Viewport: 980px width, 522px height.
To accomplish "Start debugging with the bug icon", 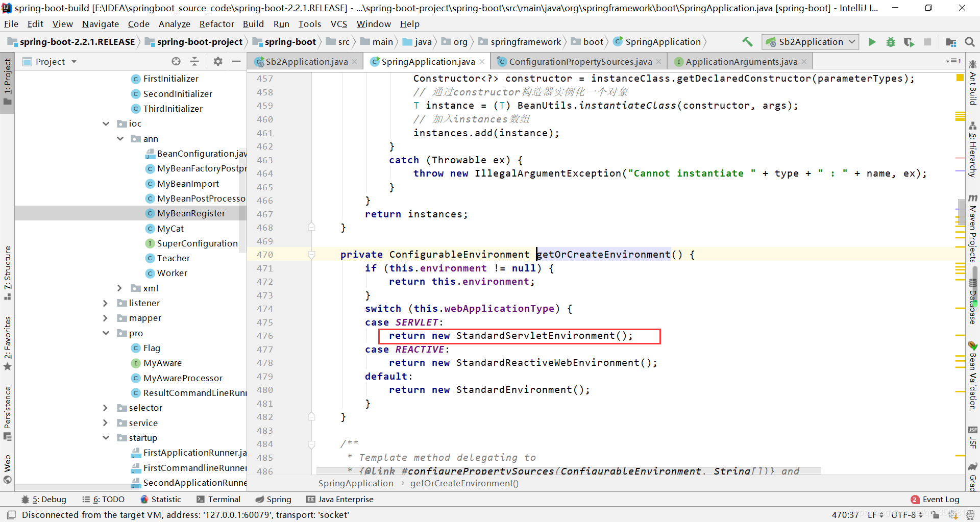I will 891,42.
